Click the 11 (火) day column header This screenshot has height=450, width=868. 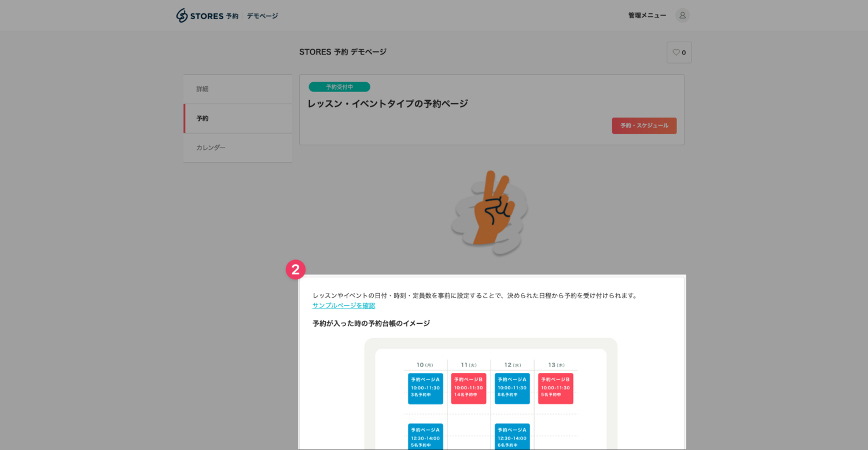click(x=469, y=365)
